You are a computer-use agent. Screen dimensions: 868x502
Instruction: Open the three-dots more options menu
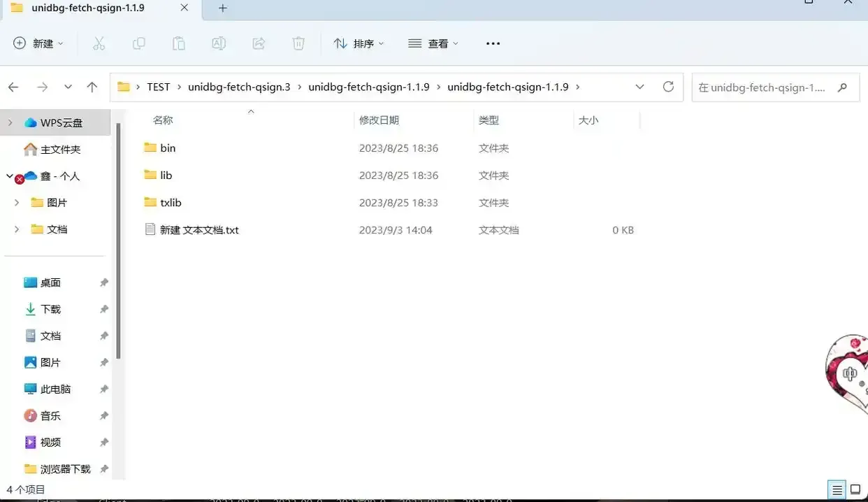tap(493, 43)
